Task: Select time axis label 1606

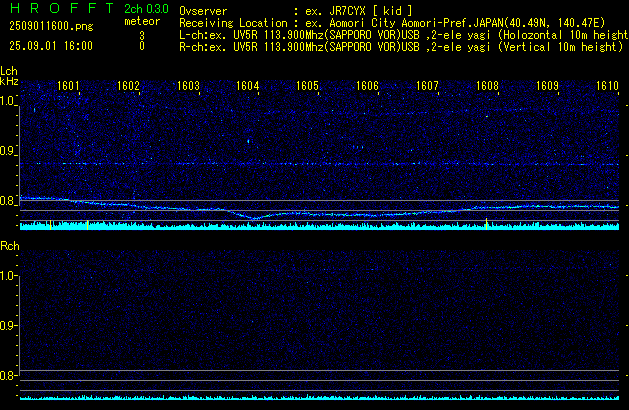Action: tap(367, 86)
